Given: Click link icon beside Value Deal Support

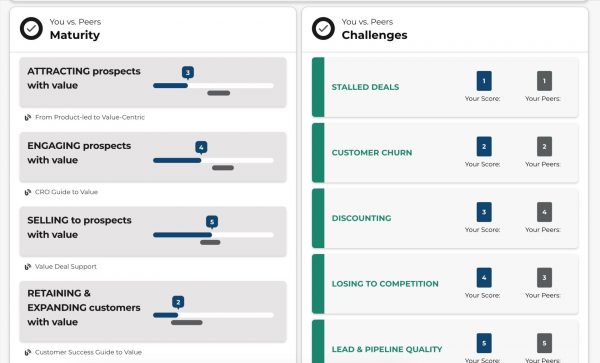Looking at the screenshot, I should 28,267.
